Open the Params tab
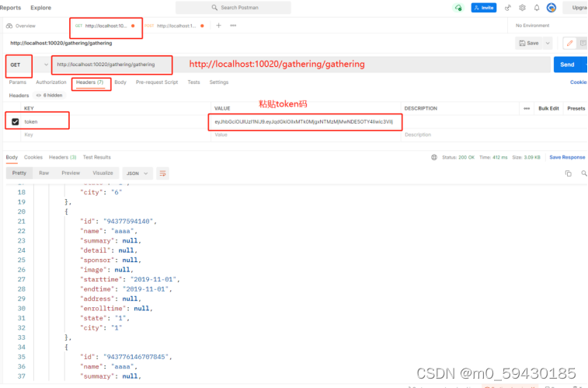The image size is (588, 388). click(x=18, y=82)
